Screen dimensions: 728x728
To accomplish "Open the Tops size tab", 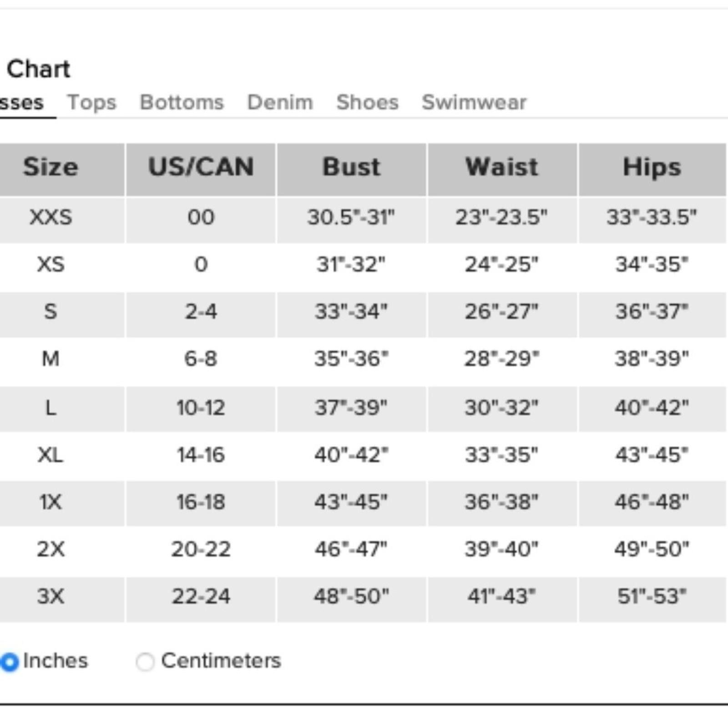I will (91, 102).
